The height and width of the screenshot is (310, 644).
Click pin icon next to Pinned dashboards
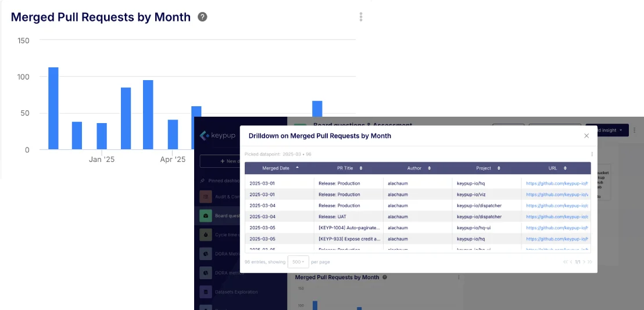202,181
